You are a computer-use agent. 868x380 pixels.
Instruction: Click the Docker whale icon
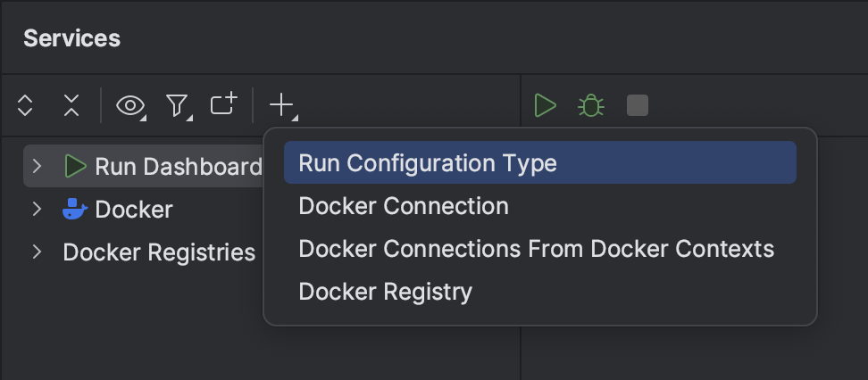click(75, 210)
